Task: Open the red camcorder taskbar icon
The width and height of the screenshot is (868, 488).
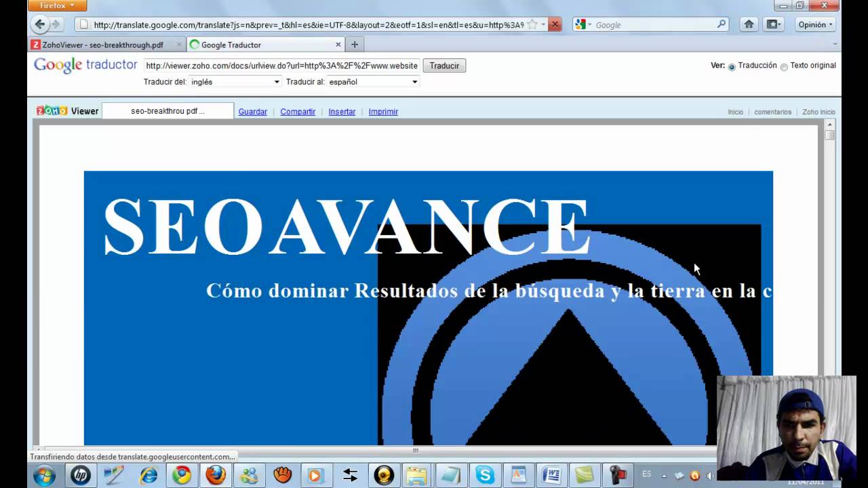Action: tap(619, 475)
